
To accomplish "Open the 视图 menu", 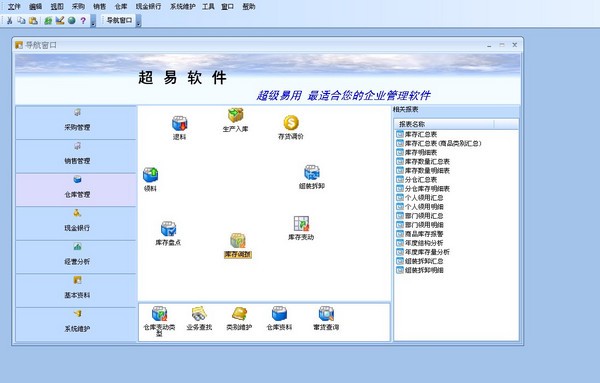I will pyautogui.click(x=57, y=7).
